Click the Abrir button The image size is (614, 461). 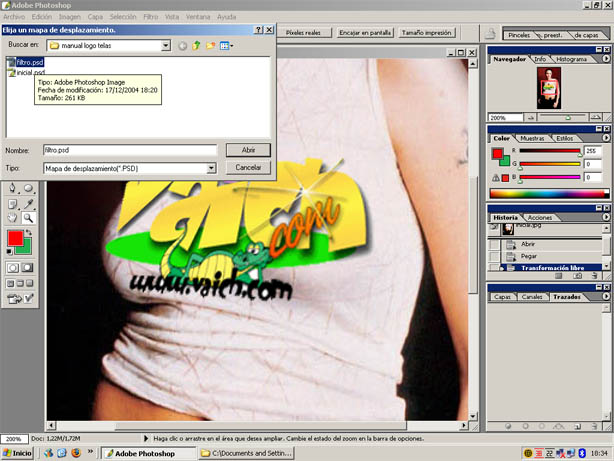click(248, 149)
